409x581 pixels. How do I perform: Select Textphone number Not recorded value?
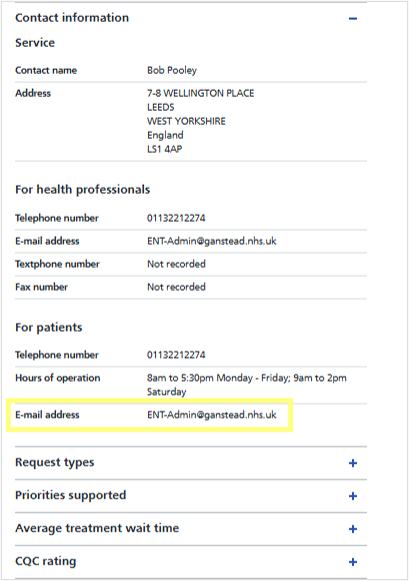[x=176, y=264]
